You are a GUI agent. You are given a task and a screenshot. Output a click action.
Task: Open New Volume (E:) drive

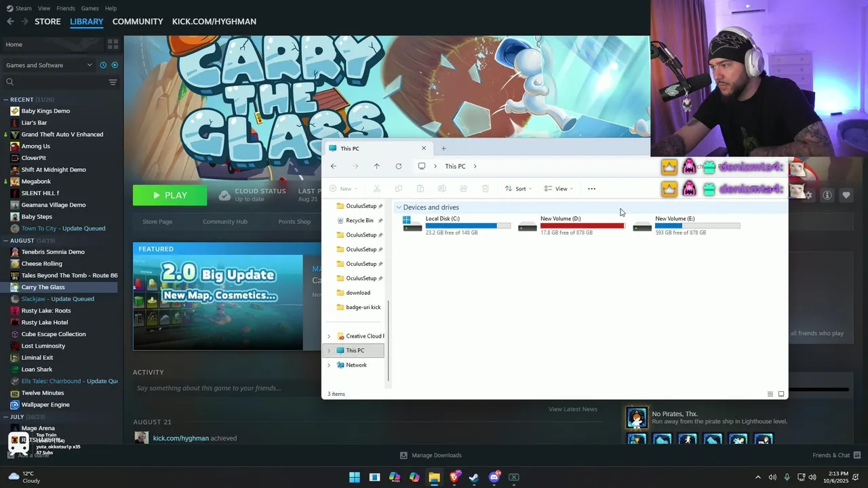(x=686, y=225)
